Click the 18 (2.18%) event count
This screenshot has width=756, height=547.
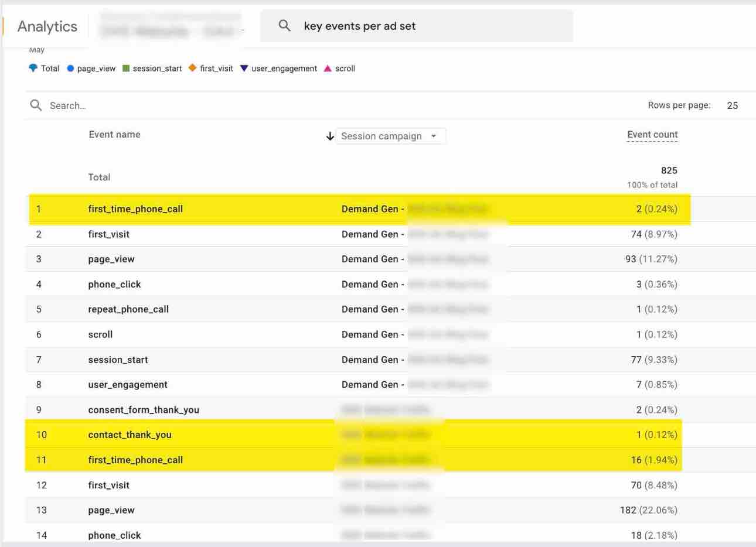point(654,535)
